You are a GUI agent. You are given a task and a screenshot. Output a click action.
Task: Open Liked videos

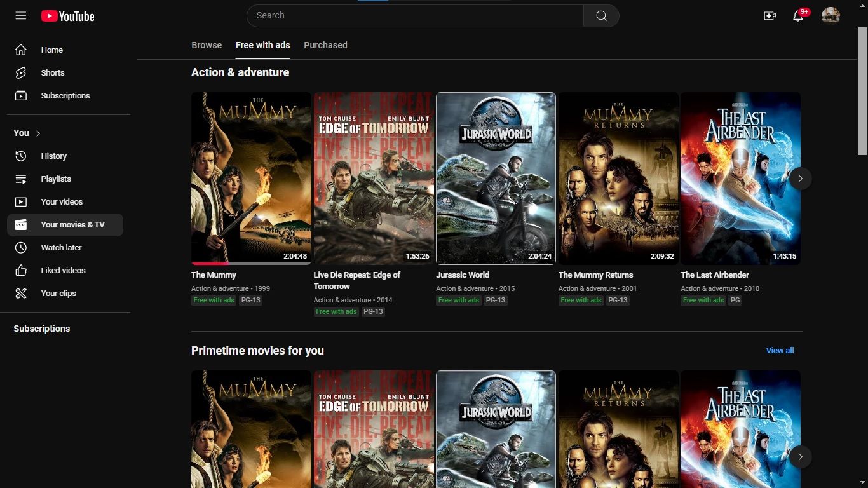[64, 270]
